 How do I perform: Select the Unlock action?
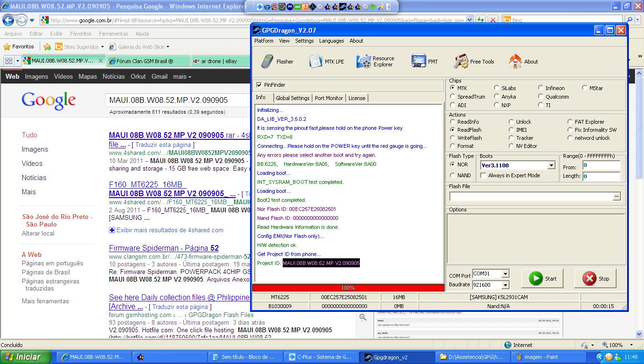[x=511, y=122]
